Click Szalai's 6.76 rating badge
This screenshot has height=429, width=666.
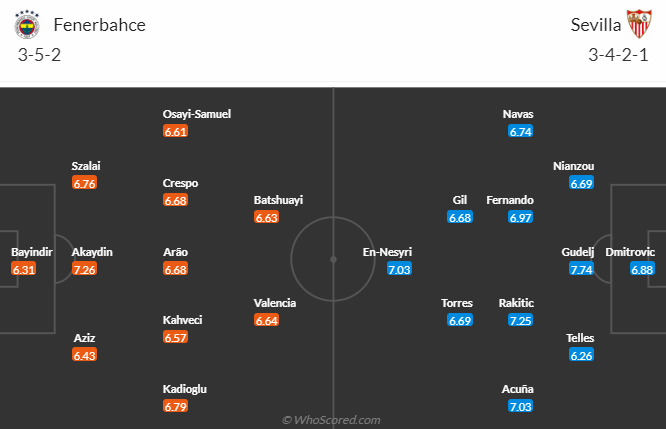coord(84,183)
